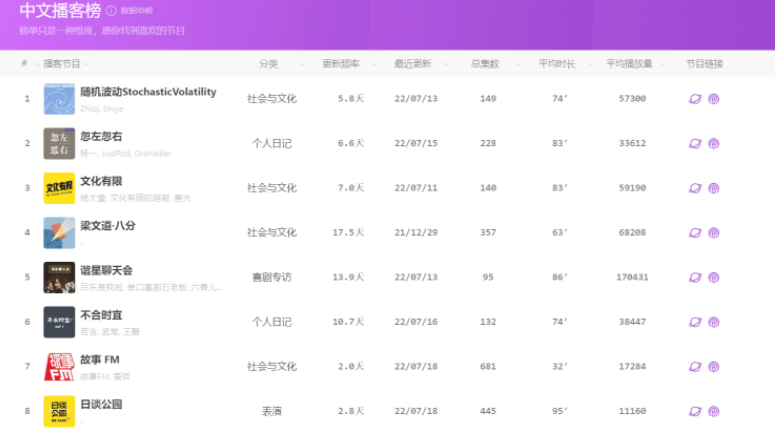
Task: Open planet link icon for 梁文道·八分
Action: tap(695, 233)
